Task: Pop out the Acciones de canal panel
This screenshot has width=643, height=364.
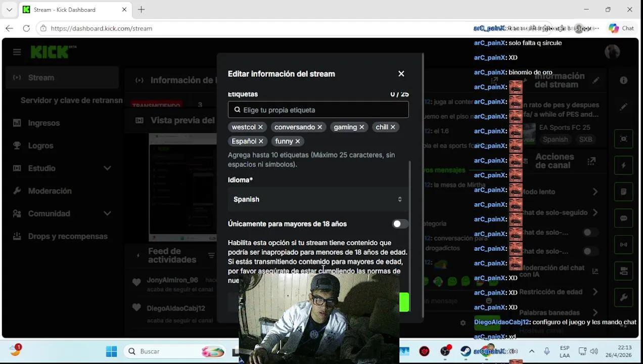Action: click(x=591, y=161)
